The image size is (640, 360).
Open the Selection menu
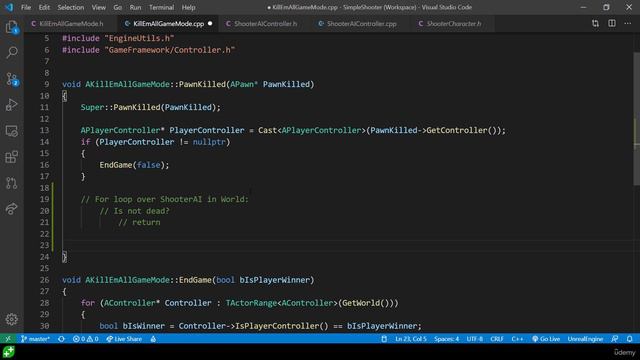71,7
